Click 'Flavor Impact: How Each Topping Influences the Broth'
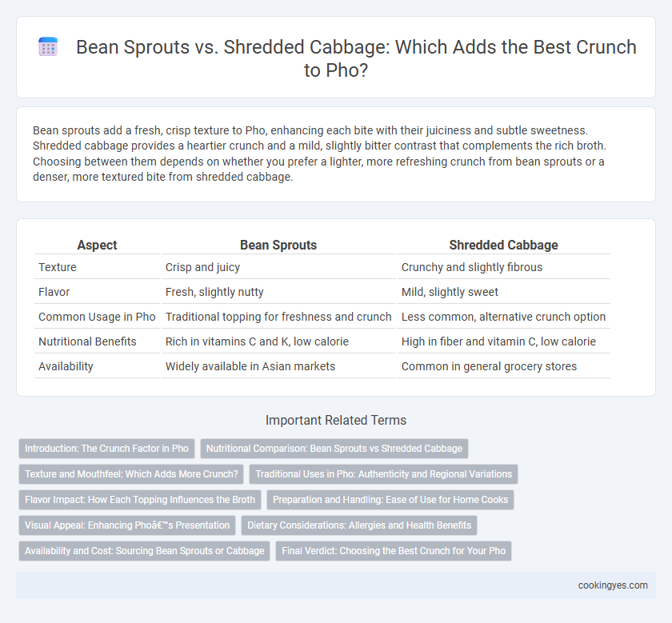 click(x=140, y=500)
